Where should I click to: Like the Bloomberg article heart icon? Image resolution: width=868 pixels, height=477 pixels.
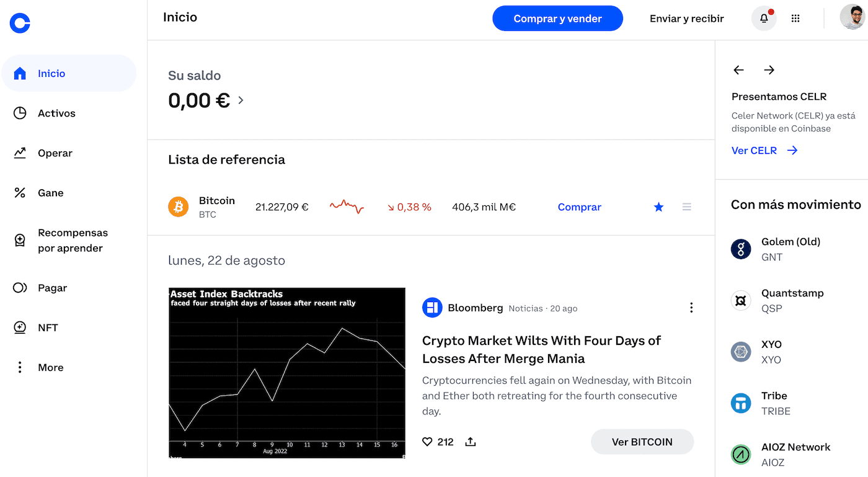coord(427,442)
